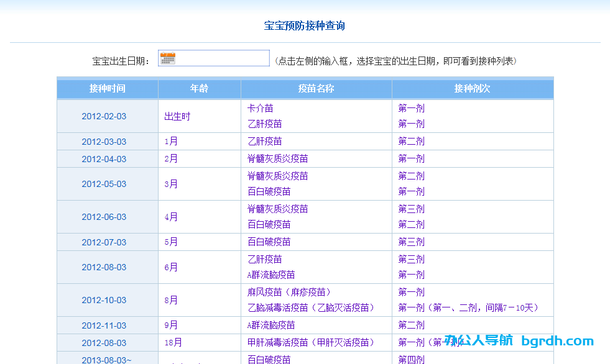Select the 2012-07-03 date cell
This screenshot has width=610, height=364.
104,242
